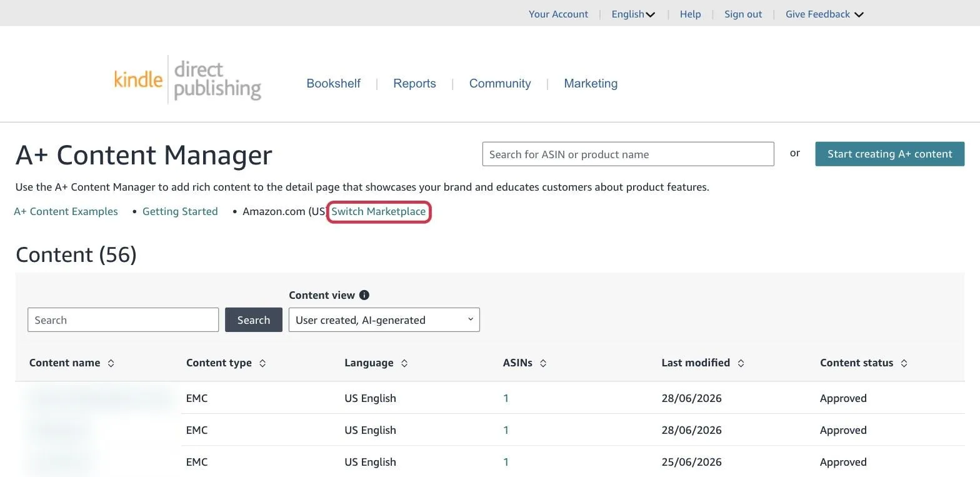Open the Content view dropdown

pos(384,319)
